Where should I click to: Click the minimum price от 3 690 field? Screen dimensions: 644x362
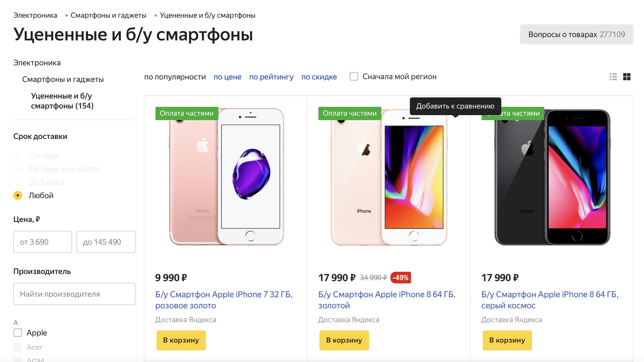pyautogui.click(x=43, y=242)
